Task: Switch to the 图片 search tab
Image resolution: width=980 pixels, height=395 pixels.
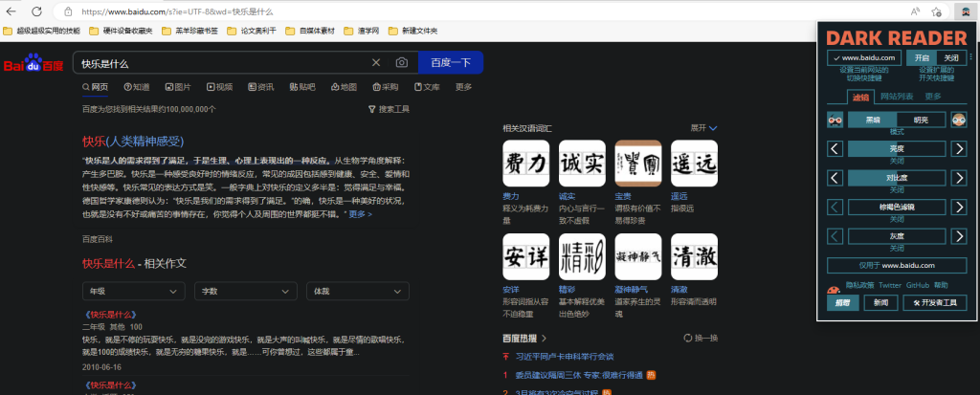Action: click(x=178, y=87)
